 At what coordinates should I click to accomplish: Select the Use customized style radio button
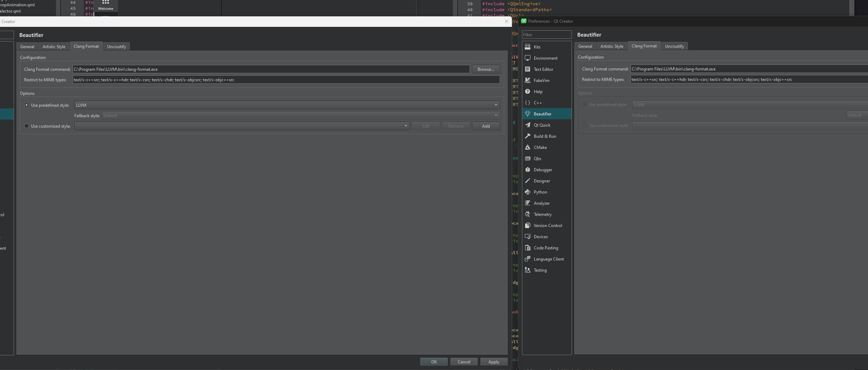[27, 126]
